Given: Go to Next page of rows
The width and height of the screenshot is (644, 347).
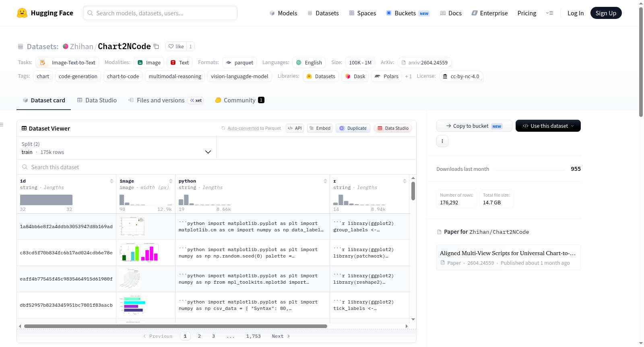Looking at the screenshot, I should (281, 336).
